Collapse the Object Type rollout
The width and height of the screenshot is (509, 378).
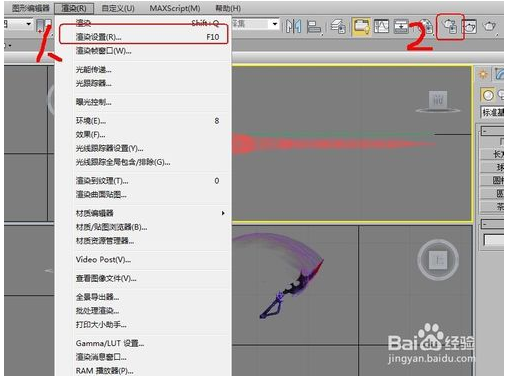(492, 131)
